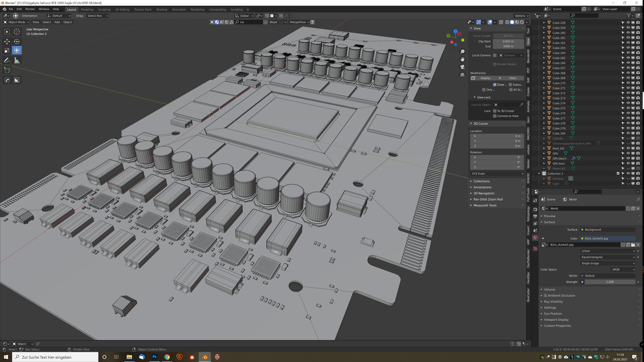Hide Cube.265 with its eye icon
Image resolution: width=644 pixels, height=362 pixels.
point(628,58)
